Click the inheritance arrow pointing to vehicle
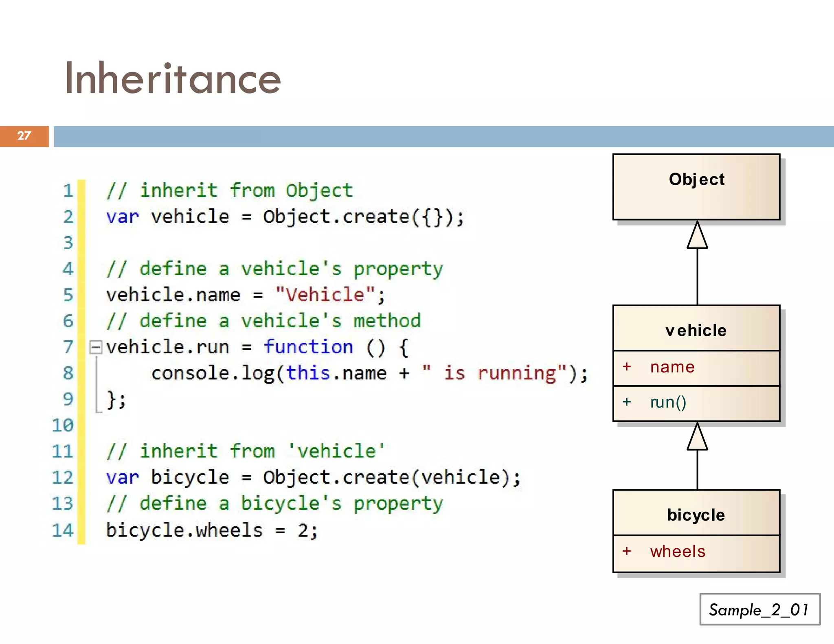Screen dimensions: 834x644 (x=697, y=456)
